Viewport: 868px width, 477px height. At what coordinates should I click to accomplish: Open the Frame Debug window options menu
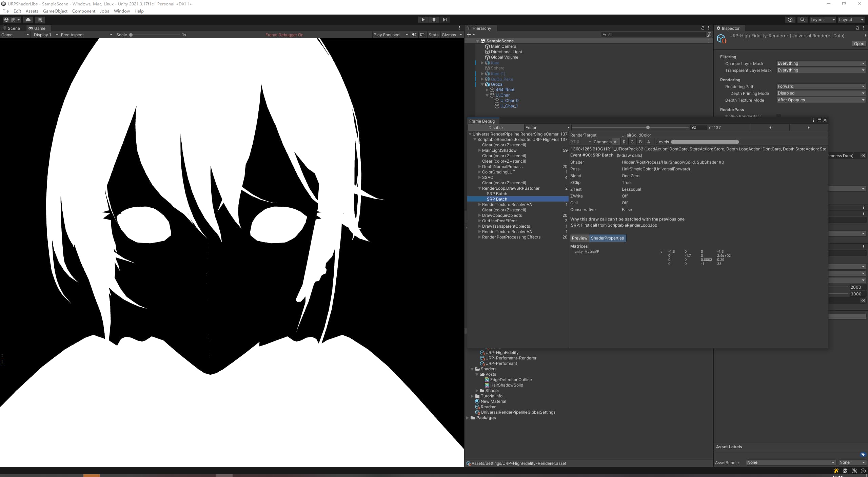[813, 120]
